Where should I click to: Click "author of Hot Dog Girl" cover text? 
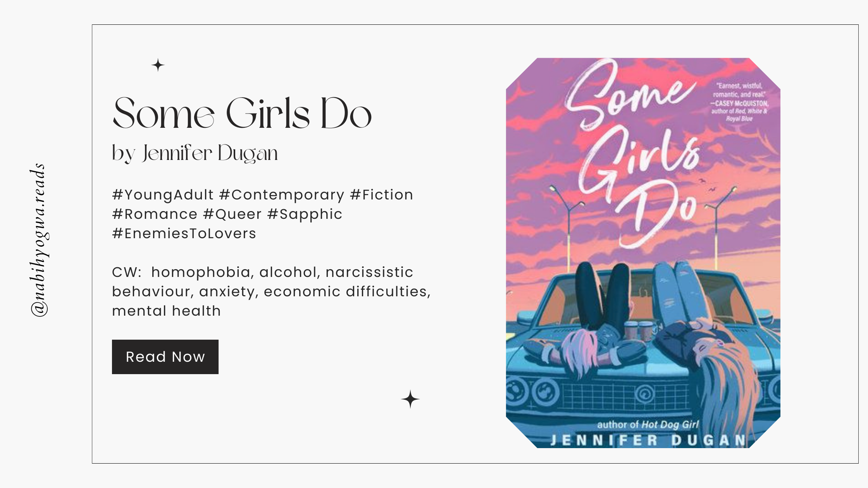click(648, 425)
